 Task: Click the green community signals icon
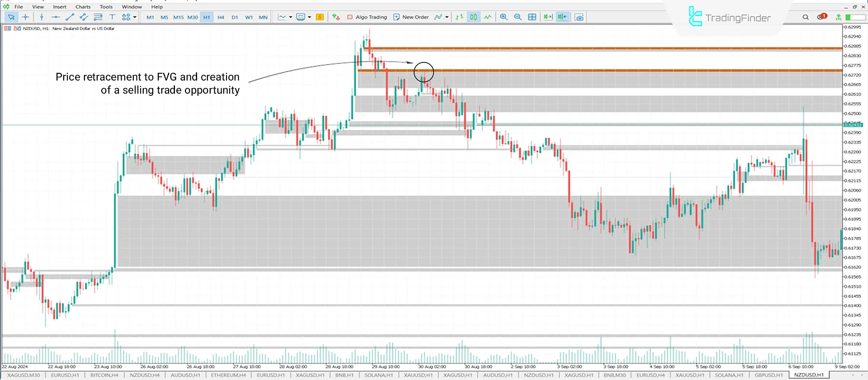[839, 17]
